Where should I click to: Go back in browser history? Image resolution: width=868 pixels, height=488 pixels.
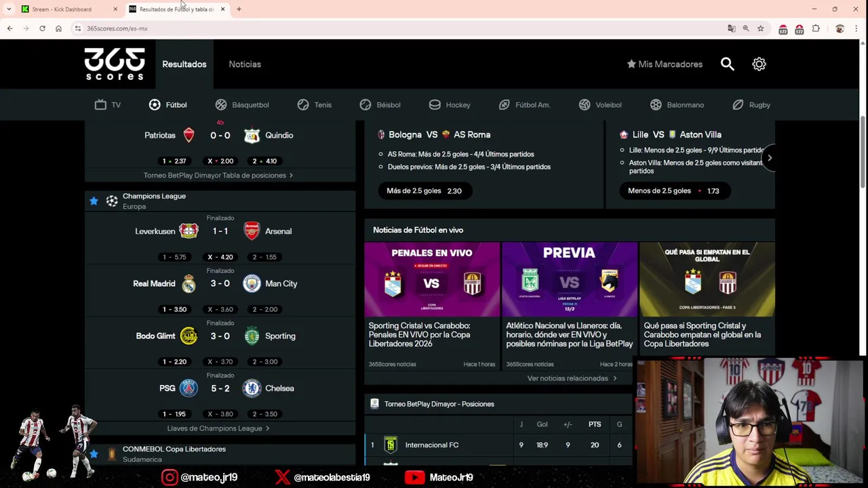[9, 28]
